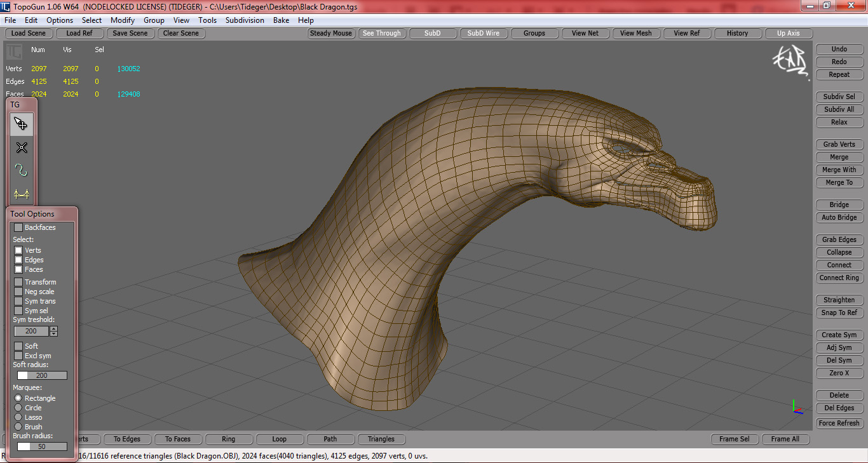Viewport: 868px width, 463px height.
Task: Choose Lasso marquee mode
Action: click(18, 417)
